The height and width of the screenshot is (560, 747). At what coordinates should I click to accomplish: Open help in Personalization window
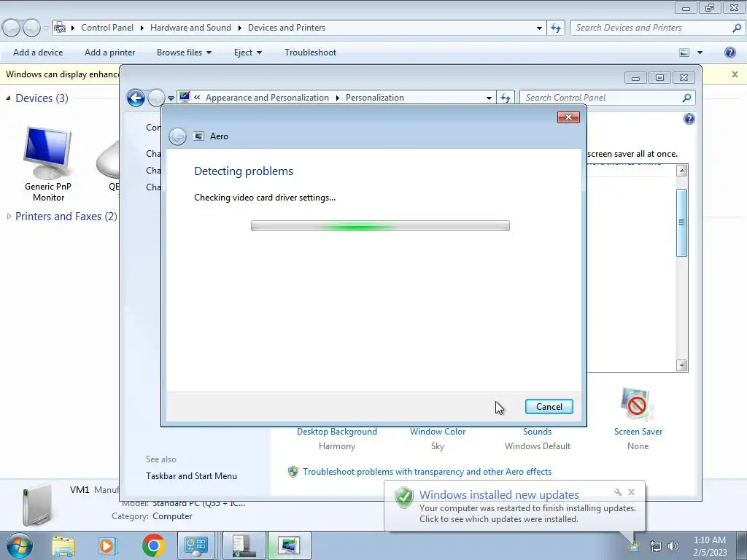pos(689,119)
